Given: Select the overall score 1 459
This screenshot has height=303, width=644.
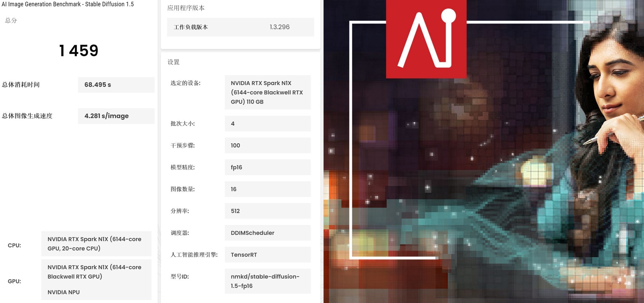Looking at the screenshot, I should click(x=79, y=51).
